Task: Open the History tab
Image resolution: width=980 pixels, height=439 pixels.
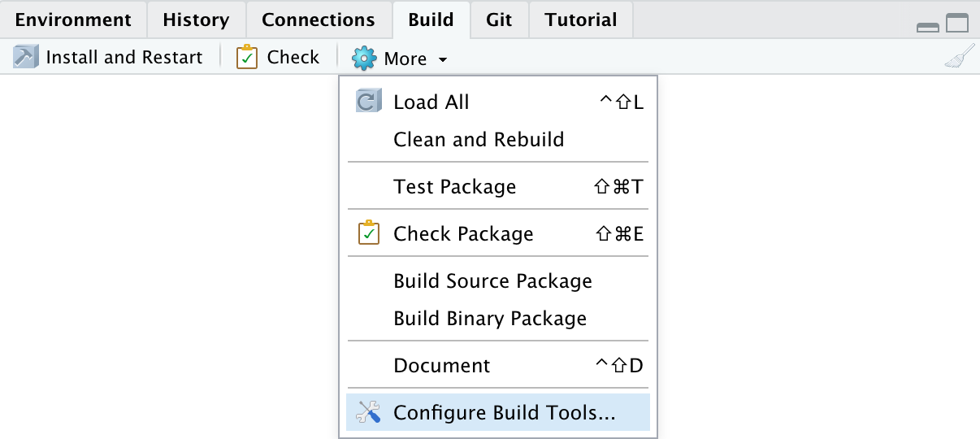Action: coord(196,20)
